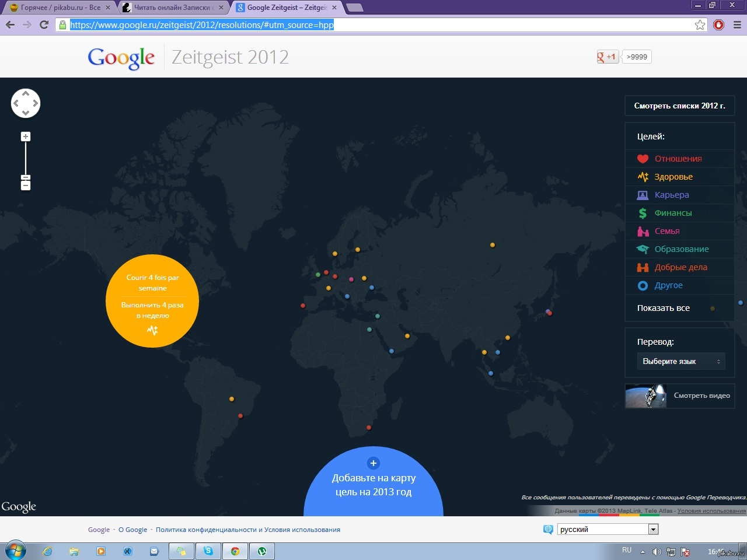The height and width of the screenshot is (560, 747).
Task: Click the translator icon near the language selector
Action: pos(548,529)
